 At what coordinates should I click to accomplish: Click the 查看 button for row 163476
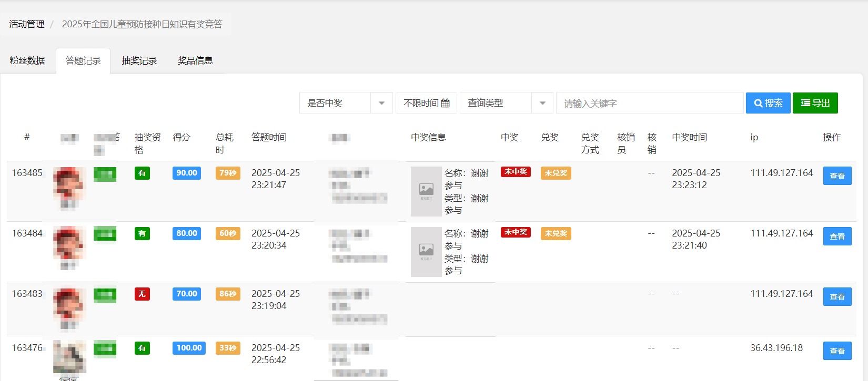837,351
